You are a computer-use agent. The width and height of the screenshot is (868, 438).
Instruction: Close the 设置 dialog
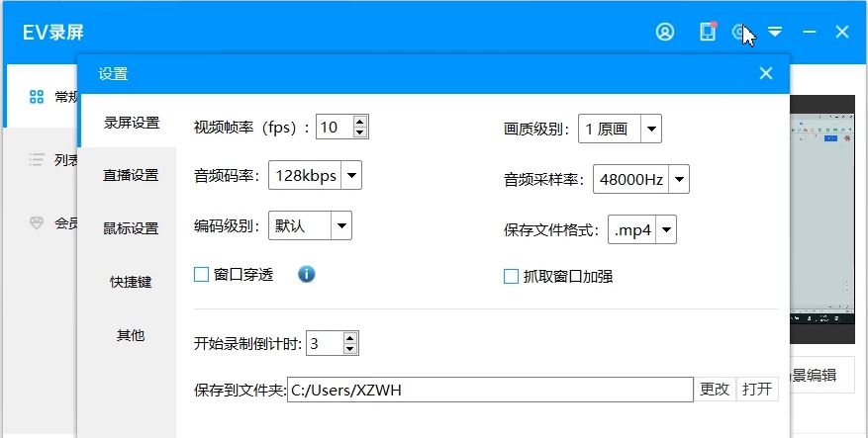pyautogui.click(x=766, y=73)
